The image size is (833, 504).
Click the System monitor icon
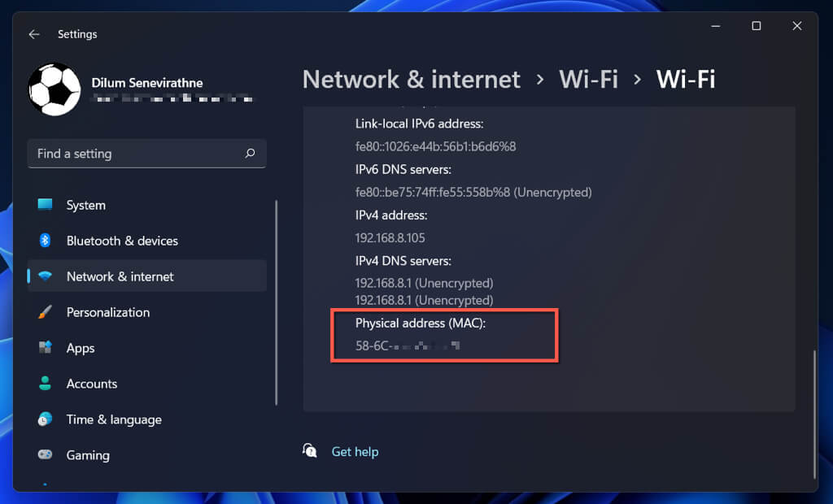click(46, 205)
